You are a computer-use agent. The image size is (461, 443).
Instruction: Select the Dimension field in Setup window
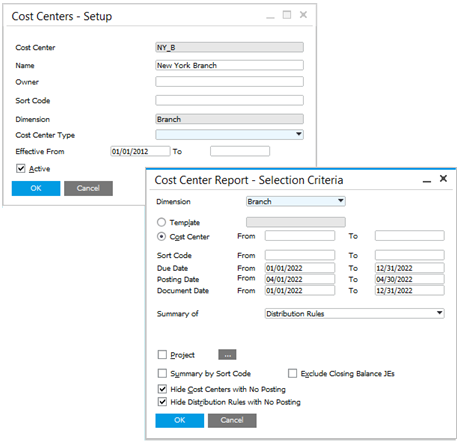229,119
